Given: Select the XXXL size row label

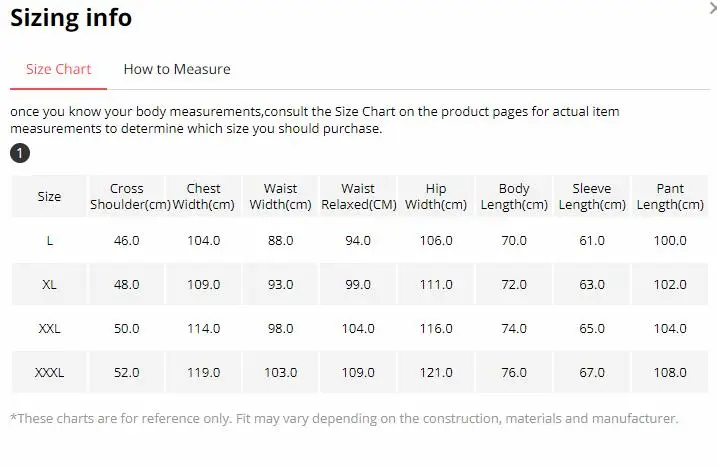Looking at the screenshot, I should tap(49, 372).
